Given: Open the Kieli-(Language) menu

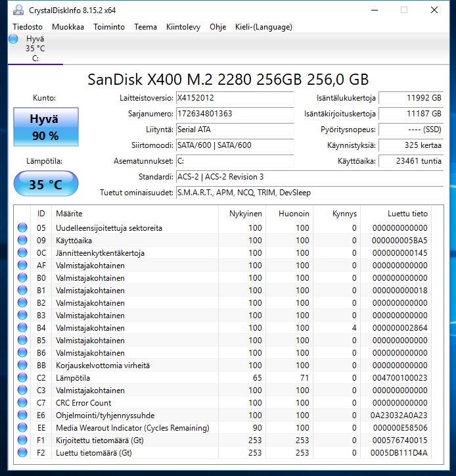Looking at the screenshot, I should tap(263, 27).
